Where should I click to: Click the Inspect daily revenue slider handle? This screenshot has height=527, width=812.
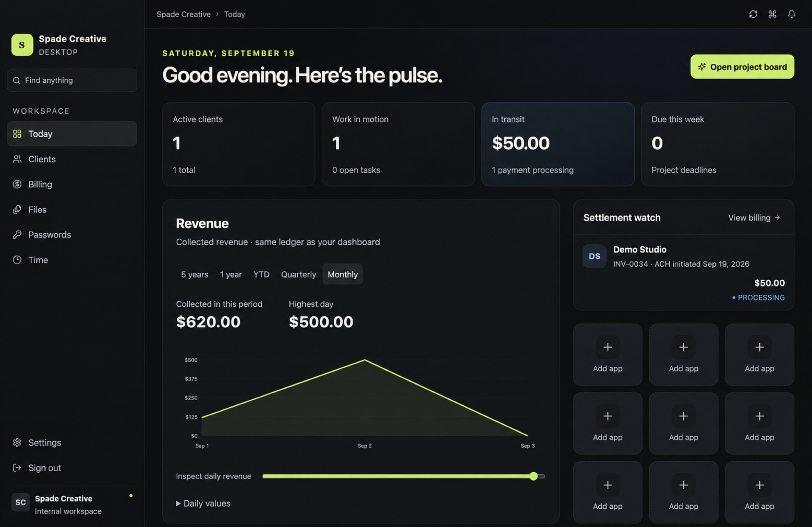pos(534,476)
